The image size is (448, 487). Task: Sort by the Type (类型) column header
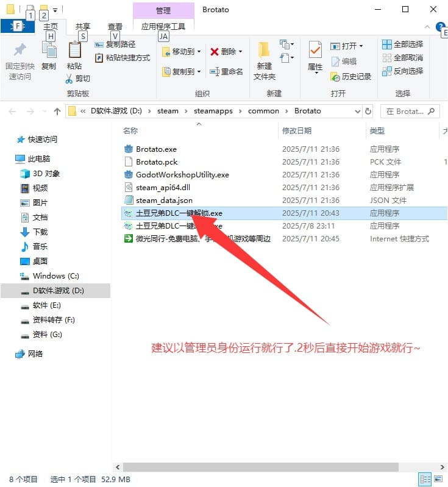377,131
